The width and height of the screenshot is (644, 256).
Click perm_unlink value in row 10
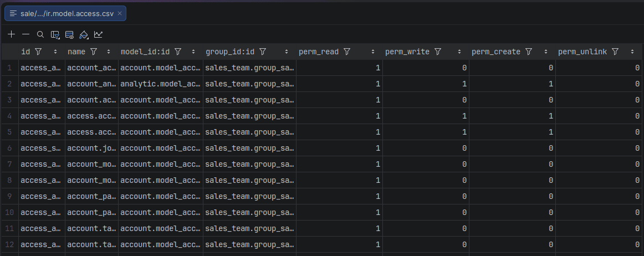600,212
